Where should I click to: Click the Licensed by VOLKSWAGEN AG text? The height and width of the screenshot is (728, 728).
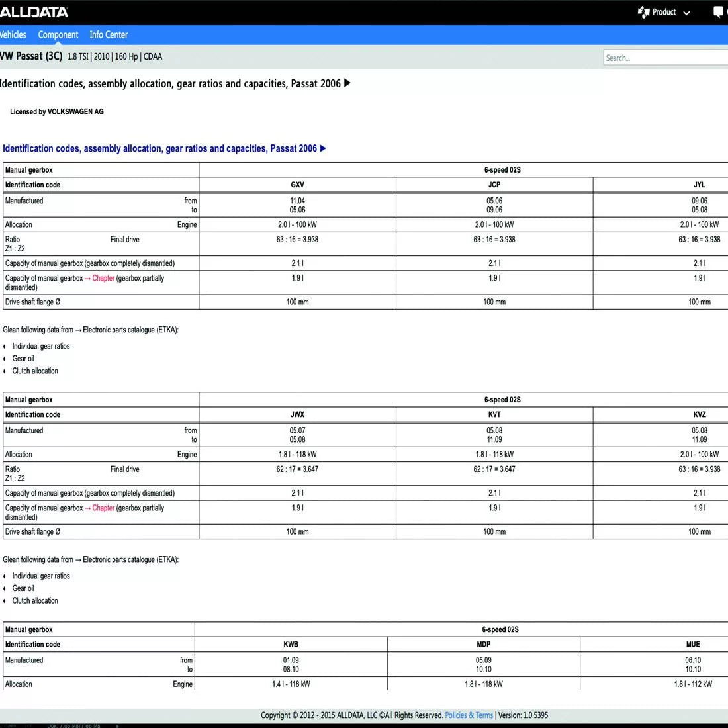[x=57, y=112]
